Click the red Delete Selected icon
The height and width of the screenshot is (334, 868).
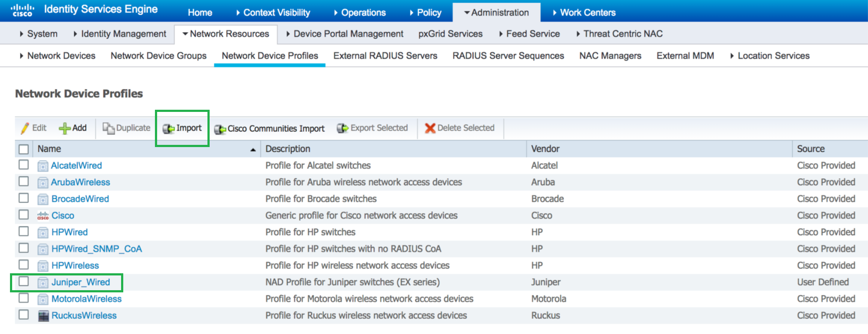pos(430,128)
